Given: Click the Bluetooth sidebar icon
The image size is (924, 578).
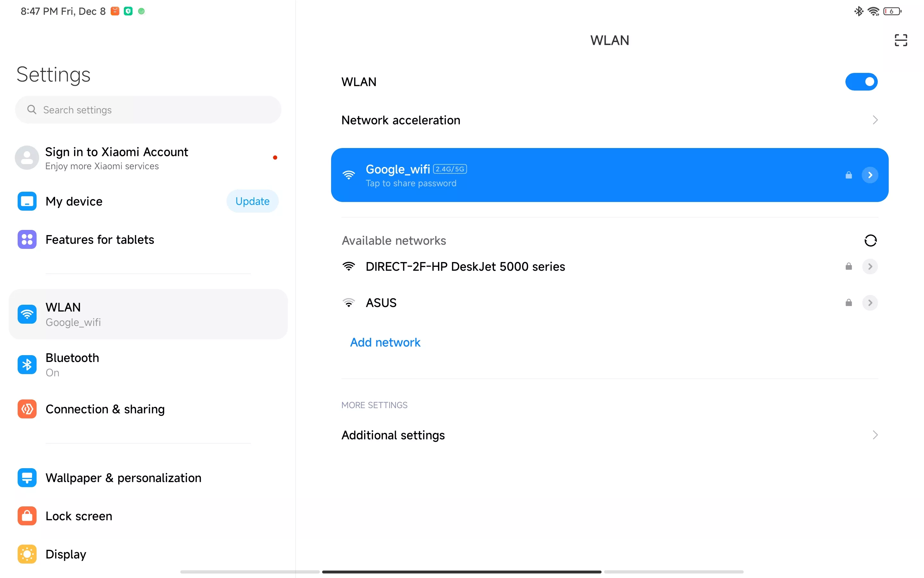Looking at the screenshot, I should (27, 365).
